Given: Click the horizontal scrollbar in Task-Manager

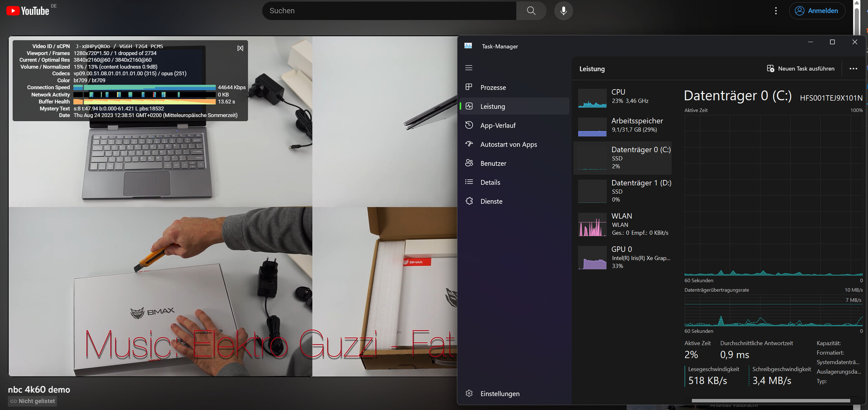Looking at the screenshot, I should 771,401.
